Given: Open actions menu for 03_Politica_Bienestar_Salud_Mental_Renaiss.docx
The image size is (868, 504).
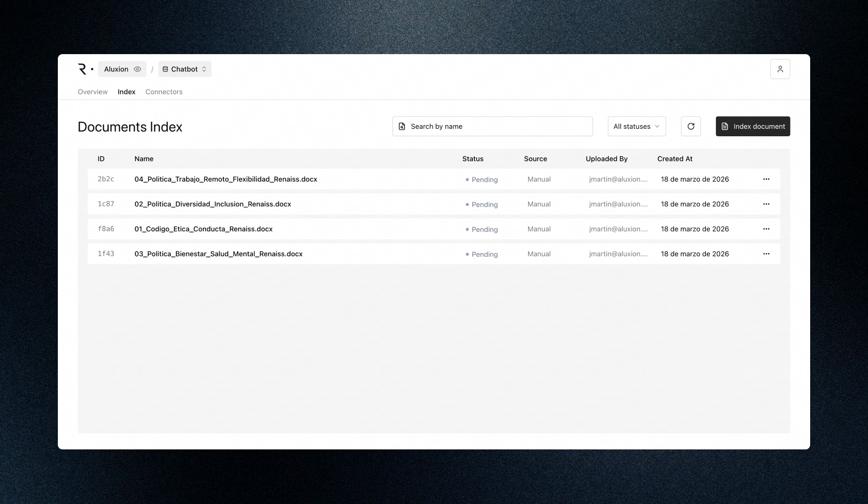Looking at the screenshot, I should (x=766, y=254).
